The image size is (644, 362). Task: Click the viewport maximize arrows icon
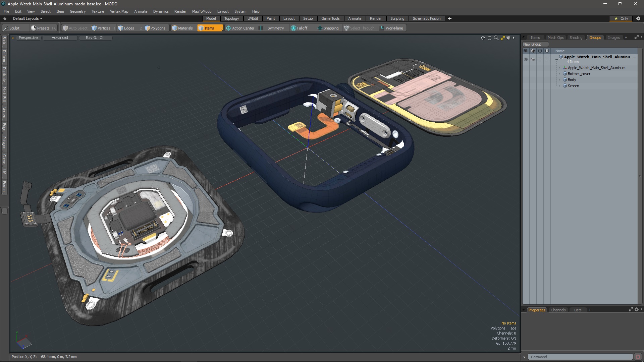click(x=502, y=38)
